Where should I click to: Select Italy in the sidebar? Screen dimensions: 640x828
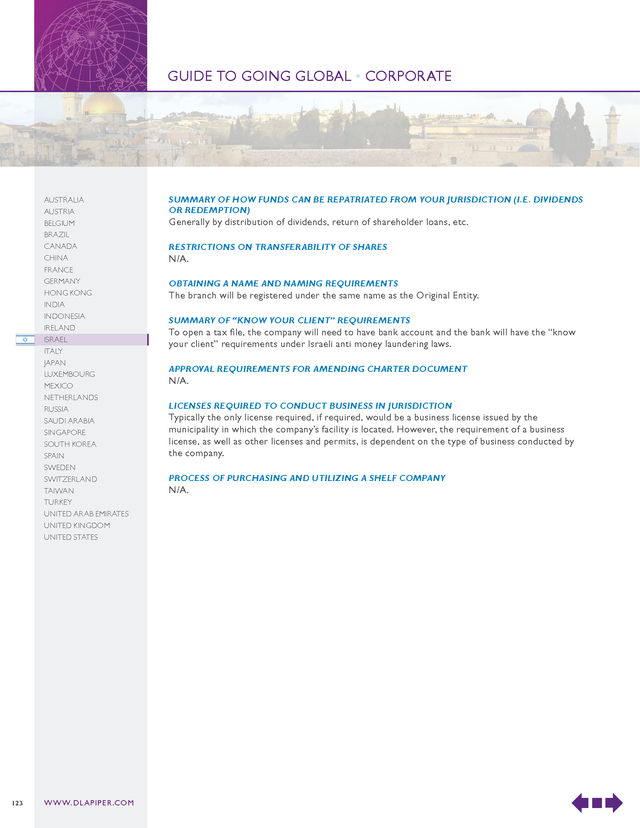click(x=53, y=351)
